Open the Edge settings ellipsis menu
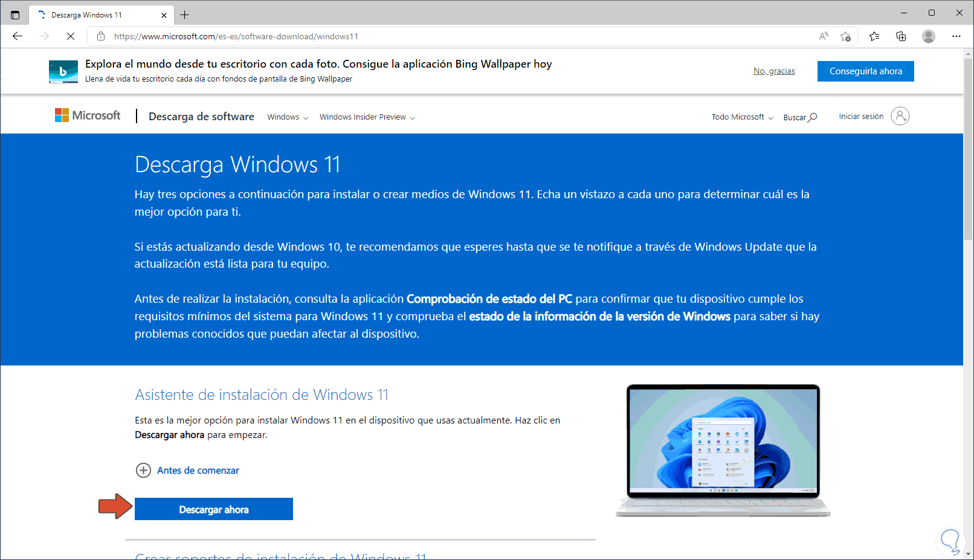The image size is (974, 560). coord(956,36)
